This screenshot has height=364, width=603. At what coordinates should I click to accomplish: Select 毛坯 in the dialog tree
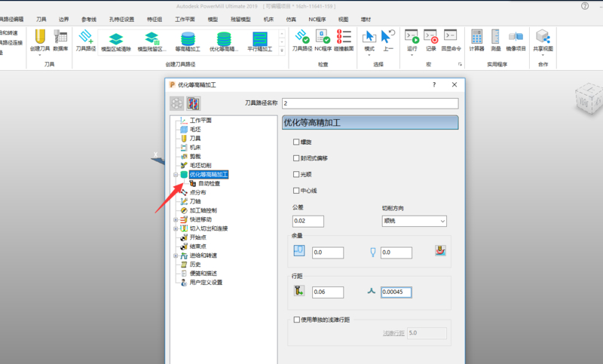195,129
